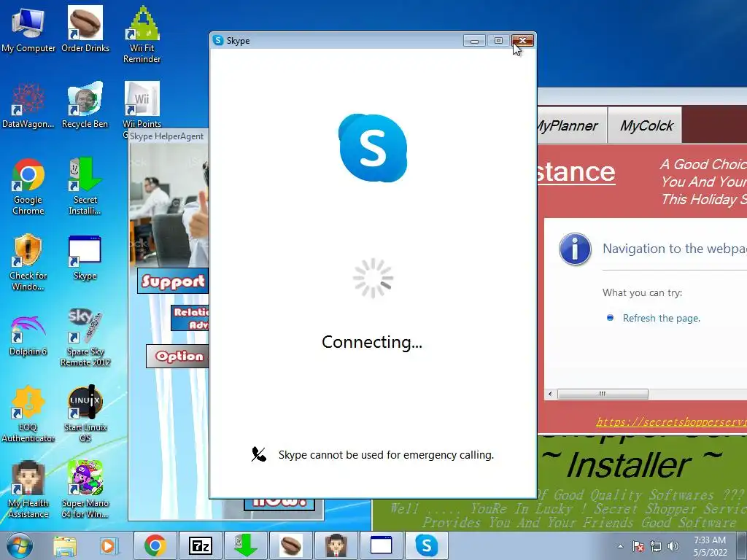This screenshot has height=560, width=747.
Task: Show hidden system tray icons
Action: [620, 546]
